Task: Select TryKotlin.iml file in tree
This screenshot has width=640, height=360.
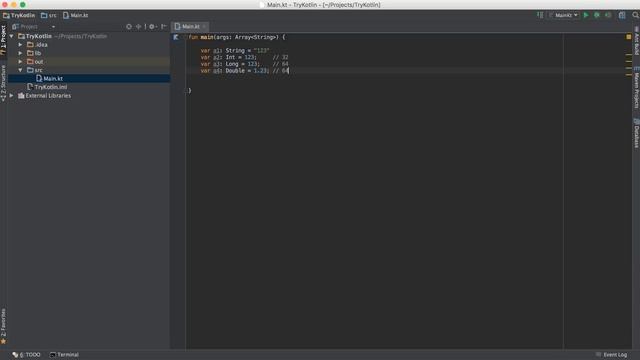Action: 89,87
